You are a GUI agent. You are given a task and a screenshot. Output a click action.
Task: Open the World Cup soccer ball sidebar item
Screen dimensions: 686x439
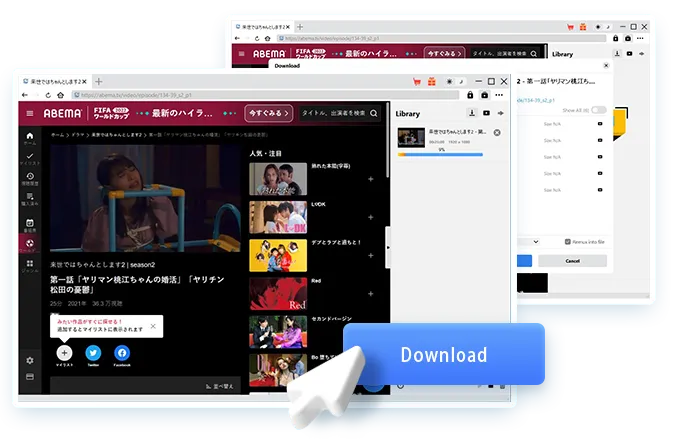click(30, 244)
